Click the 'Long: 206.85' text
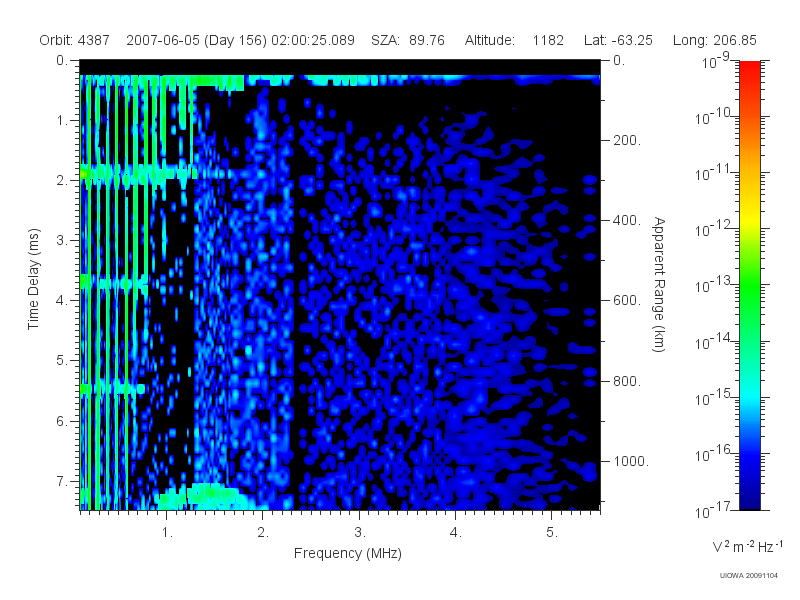The image size is (800, 600). [715, 40]
